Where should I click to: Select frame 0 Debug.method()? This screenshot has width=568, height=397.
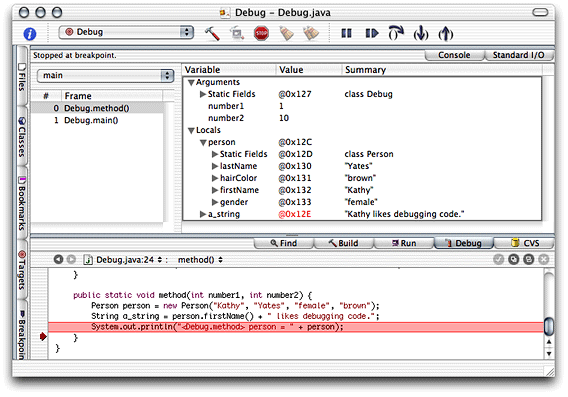[x=97, y=108]
